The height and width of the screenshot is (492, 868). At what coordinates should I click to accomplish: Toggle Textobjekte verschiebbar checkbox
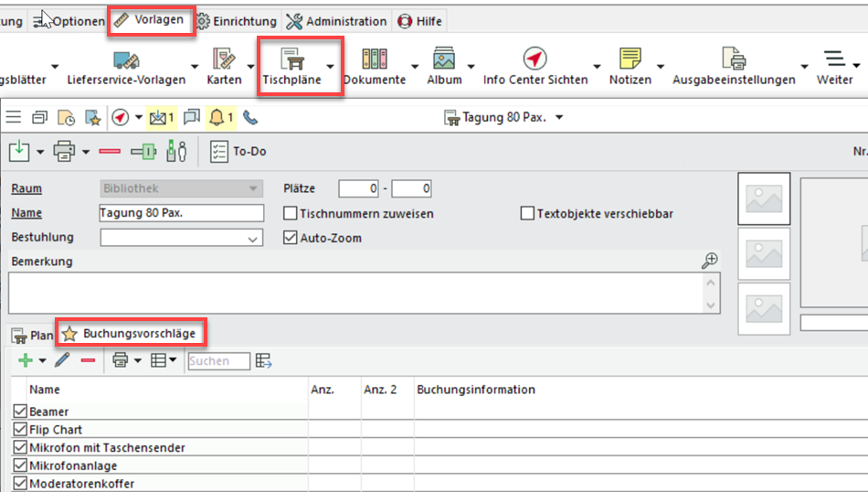coord(527,213)
